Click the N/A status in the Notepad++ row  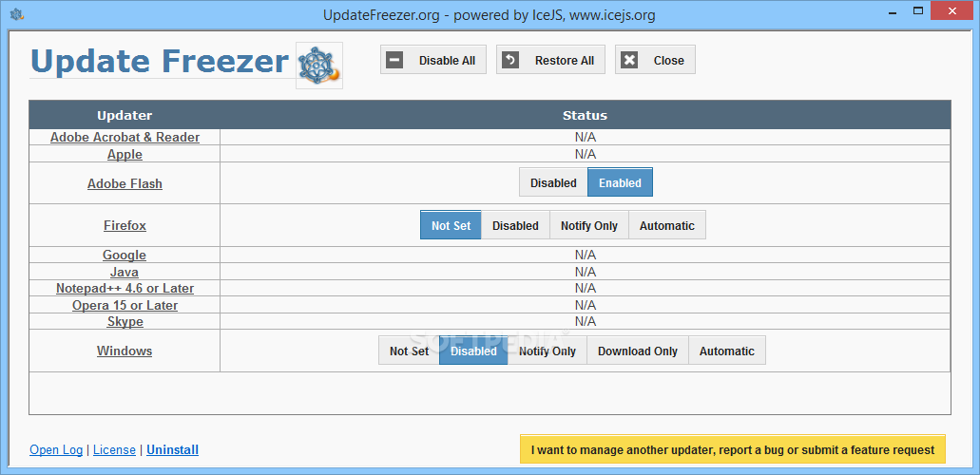585,288
